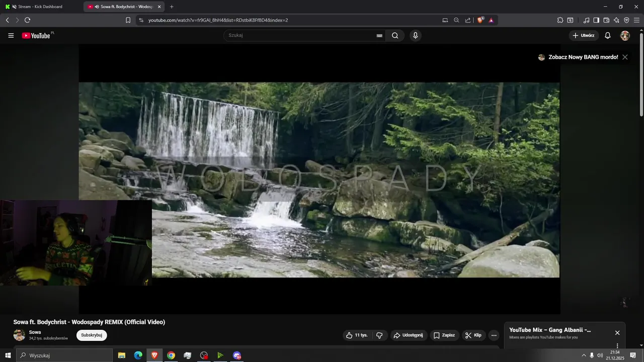Image resolution: width=644 pixels, height=362 pixels.
Task: Open more actions ellipsis under video
Action: pyautogui.click(x=494, y=335)
